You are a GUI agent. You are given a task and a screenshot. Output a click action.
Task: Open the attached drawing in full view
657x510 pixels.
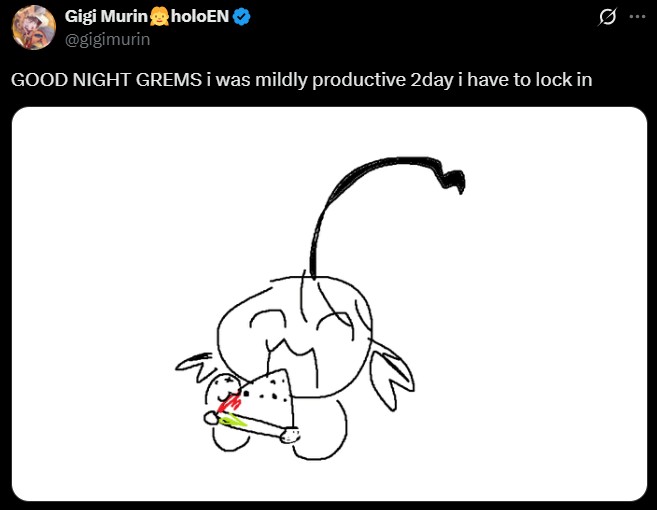pyautogui.click(x=329, y=304)
